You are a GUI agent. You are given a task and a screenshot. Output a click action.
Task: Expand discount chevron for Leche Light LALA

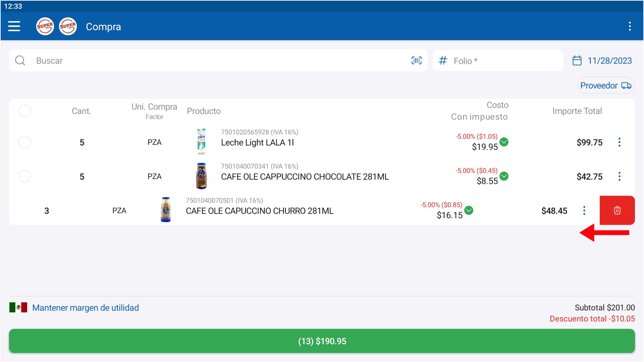pyautogui.click(x=504, y=142)
